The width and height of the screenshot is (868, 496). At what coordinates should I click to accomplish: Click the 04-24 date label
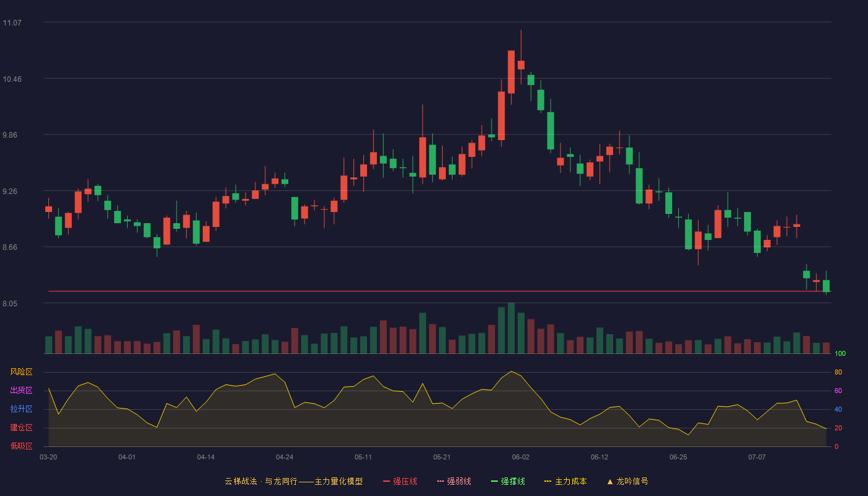(x=285, y=457)
